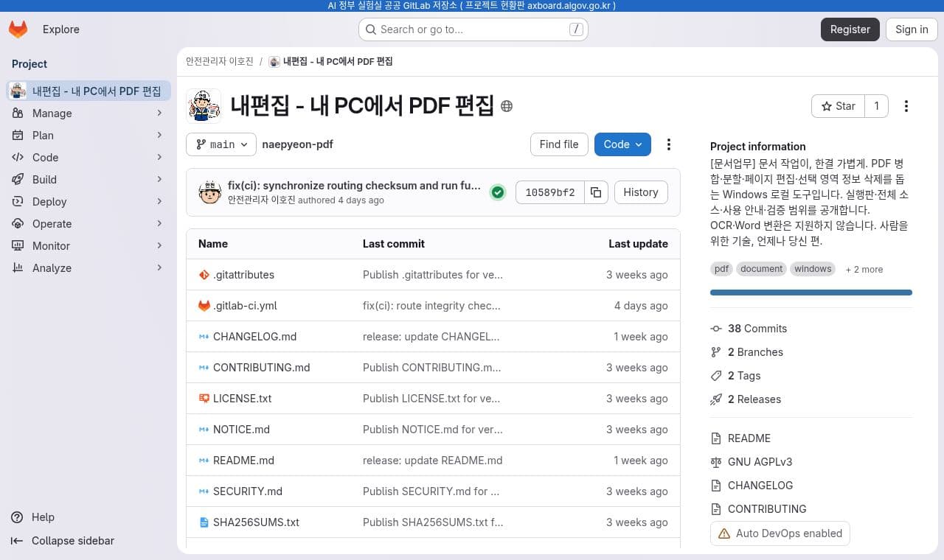Click the Collapse sidebar arrow icon
The height and width of the screenshot is (560, 944).
pyautogui.click(x=17, y=541)
